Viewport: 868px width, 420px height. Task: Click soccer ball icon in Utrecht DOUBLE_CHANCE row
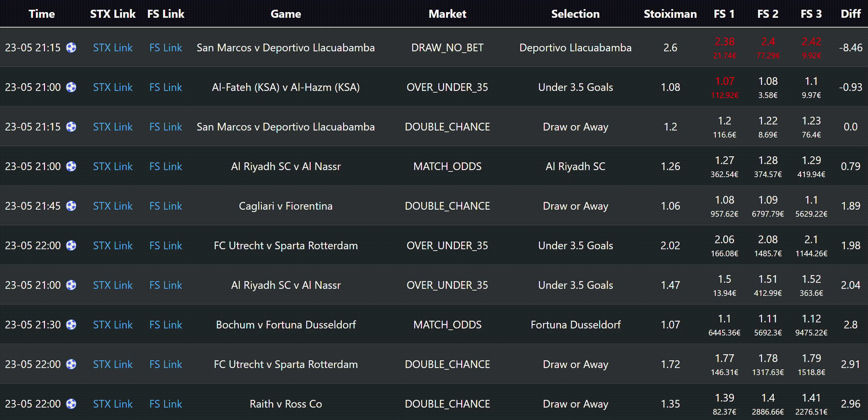coord(71,364)
